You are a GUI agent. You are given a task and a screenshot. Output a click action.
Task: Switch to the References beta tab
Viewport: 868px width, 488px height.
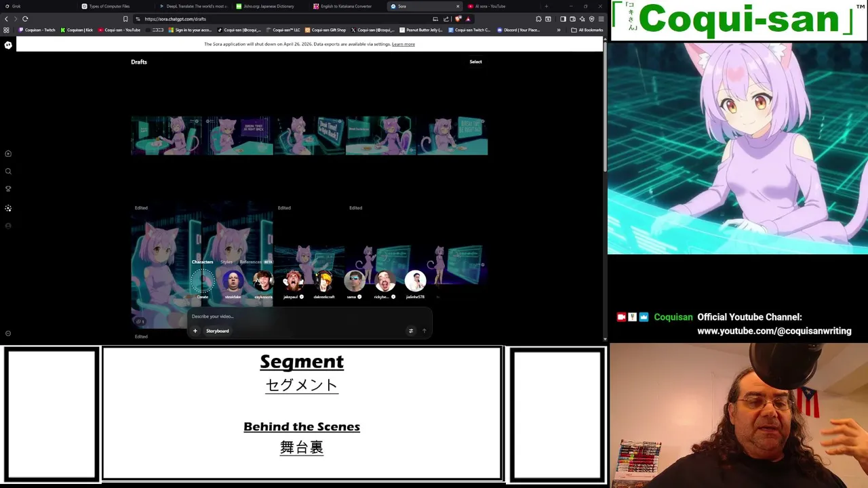coord(256,262)
